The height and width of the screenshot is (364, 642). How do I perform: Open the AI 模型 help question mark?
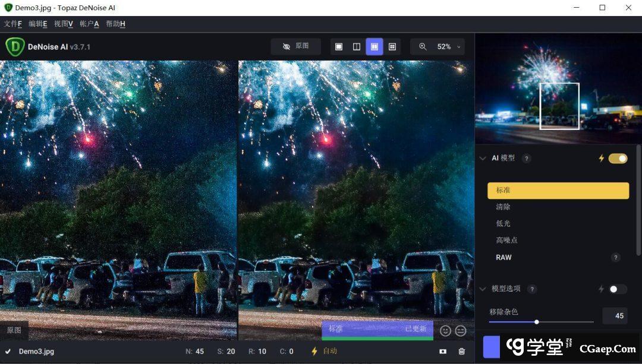526,159
